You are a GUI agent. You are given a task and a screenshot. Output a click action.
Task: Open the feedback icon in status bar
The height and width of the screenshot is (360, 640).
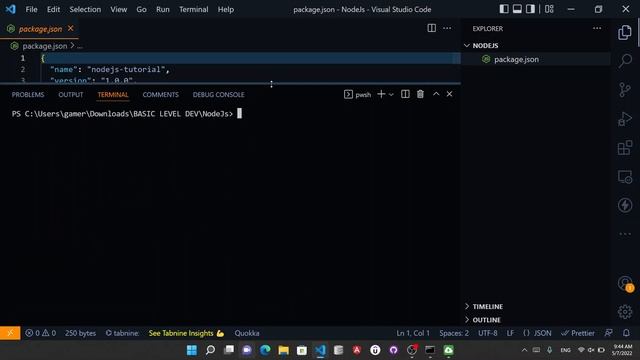click(x=608, y=333)
